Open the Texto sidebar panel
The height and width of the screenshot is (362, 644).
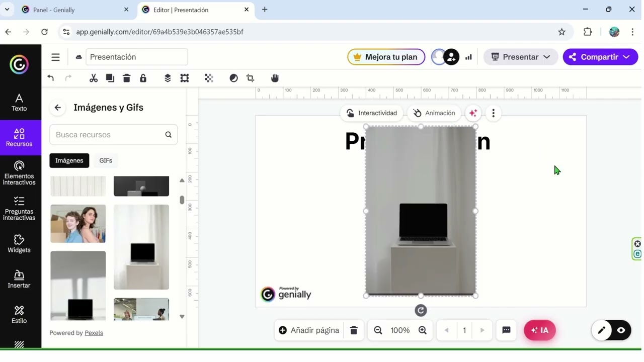point(19,103)
